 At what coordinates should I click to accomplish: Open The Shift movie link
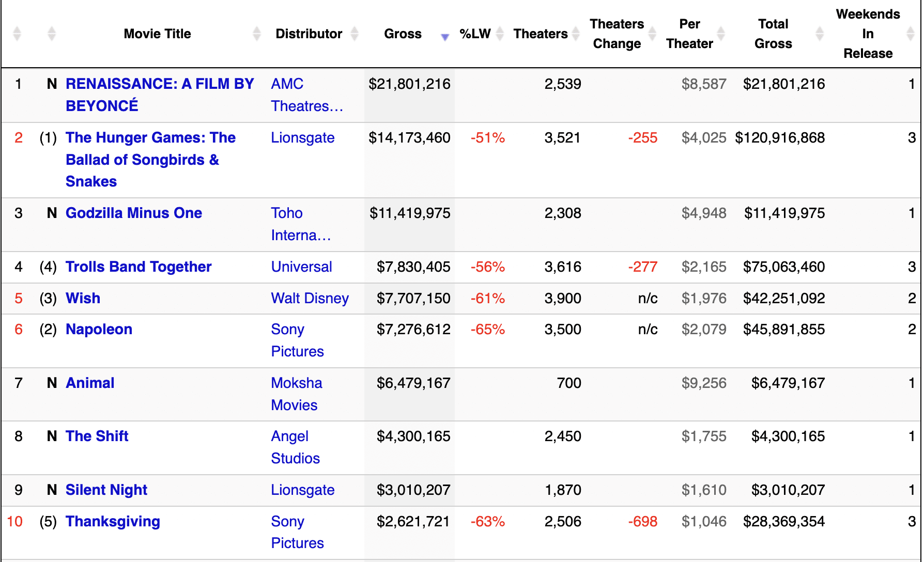coord(97,436)
